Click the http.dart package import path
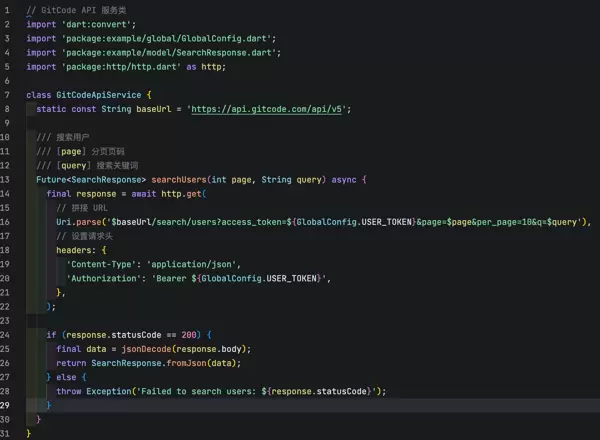Viewport: 600px width, 440px height. tap(125, 67)
